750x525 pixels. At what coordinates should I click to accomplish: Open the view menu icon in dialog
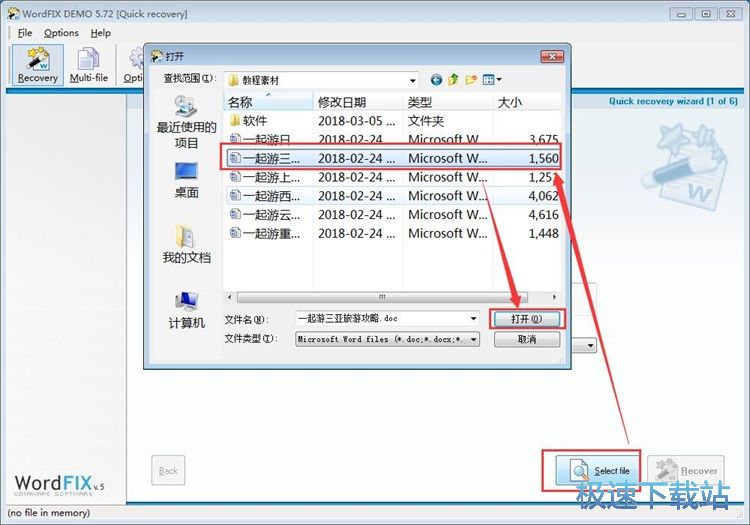(492, 80)
